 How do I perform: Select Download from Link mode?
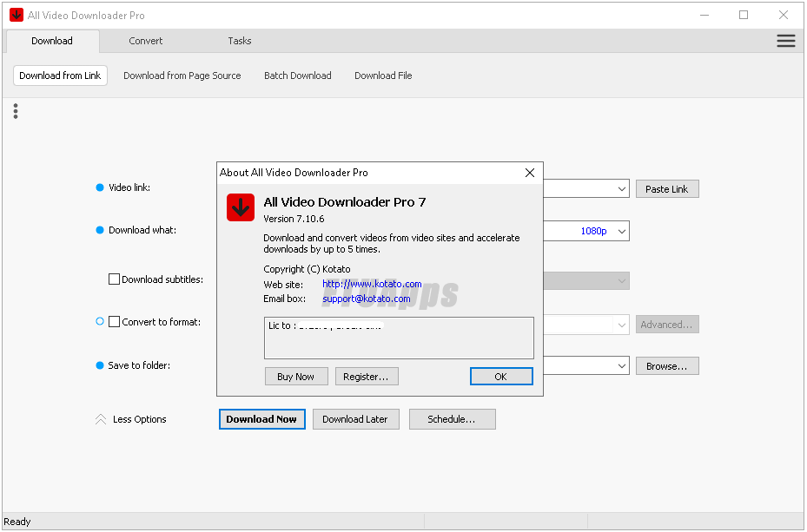tap(60, 76)
